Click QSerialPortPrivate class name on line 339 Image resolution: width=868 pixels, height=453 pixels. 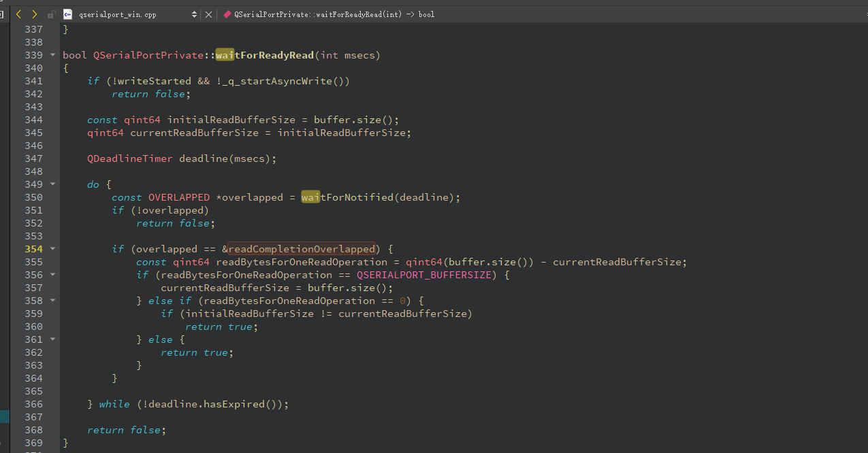pos(148,55)
